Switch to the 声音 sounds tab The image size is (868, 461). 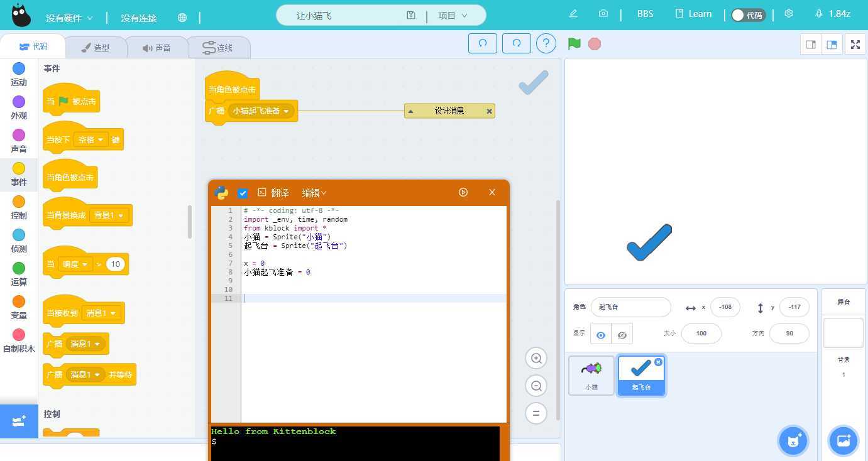[157, 48]
